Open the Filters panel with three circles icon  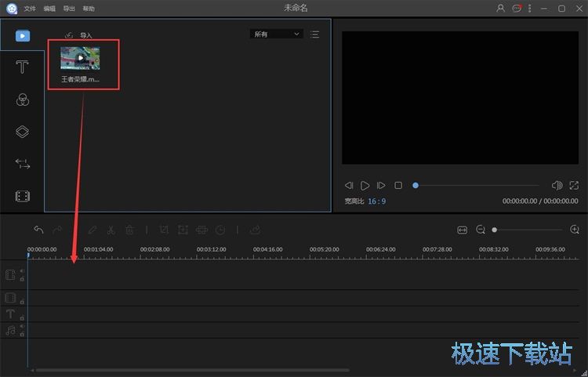coord(22,100)
